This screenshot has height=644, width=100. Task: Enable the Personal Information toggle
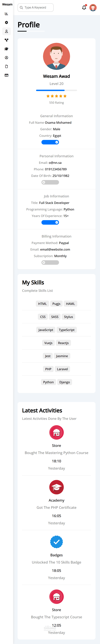tap(50, 182)
